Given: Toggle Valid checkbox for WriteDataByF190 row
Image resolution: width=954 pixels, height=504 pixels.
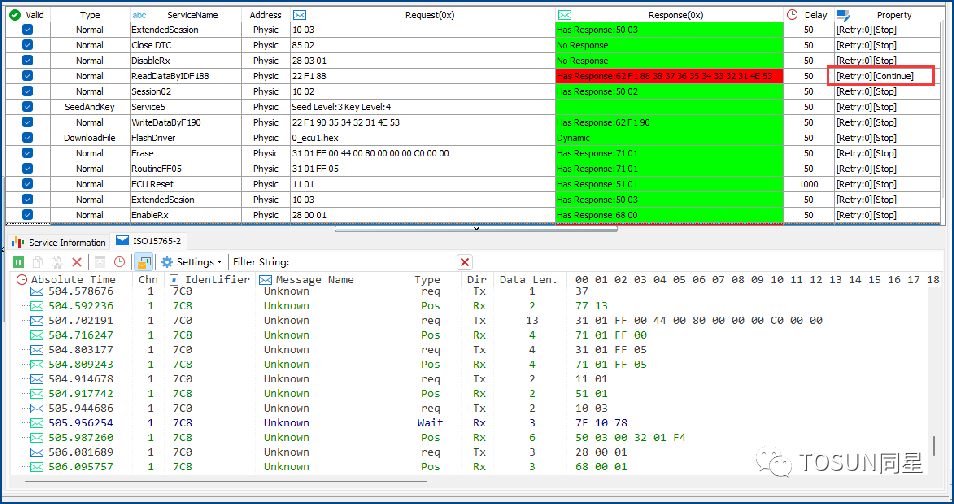Looking at the screenshot, I should 27,122.
